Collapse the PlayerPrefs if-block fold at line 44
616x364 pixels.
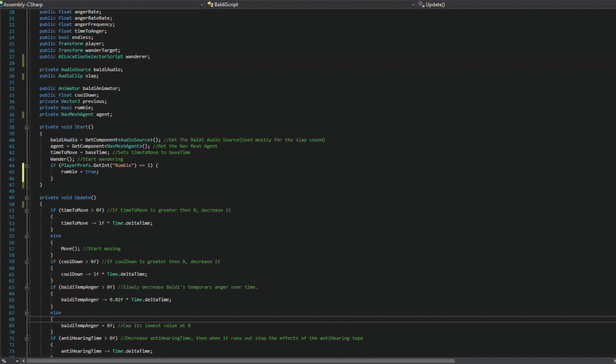tap(27, 165)
